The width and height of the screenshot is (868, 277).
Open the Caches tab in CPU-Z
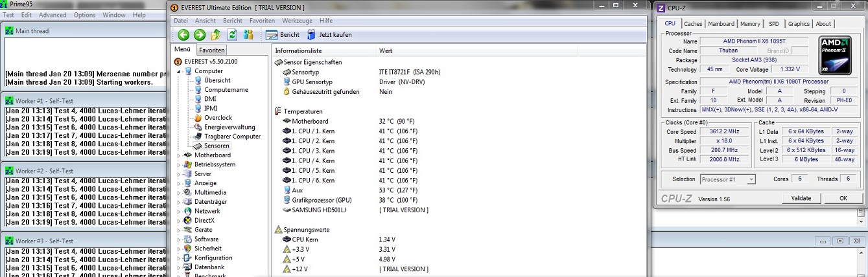693,24
